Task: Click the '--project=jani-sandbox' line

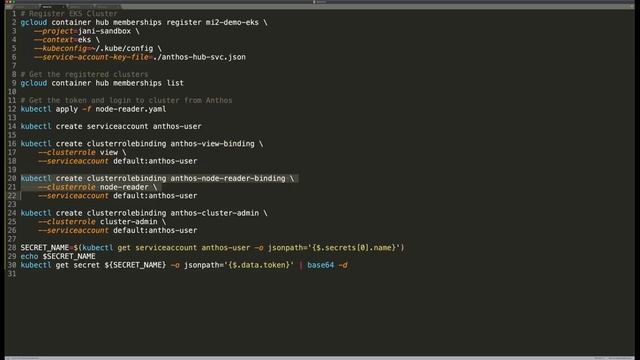Action: pos(87,31)
